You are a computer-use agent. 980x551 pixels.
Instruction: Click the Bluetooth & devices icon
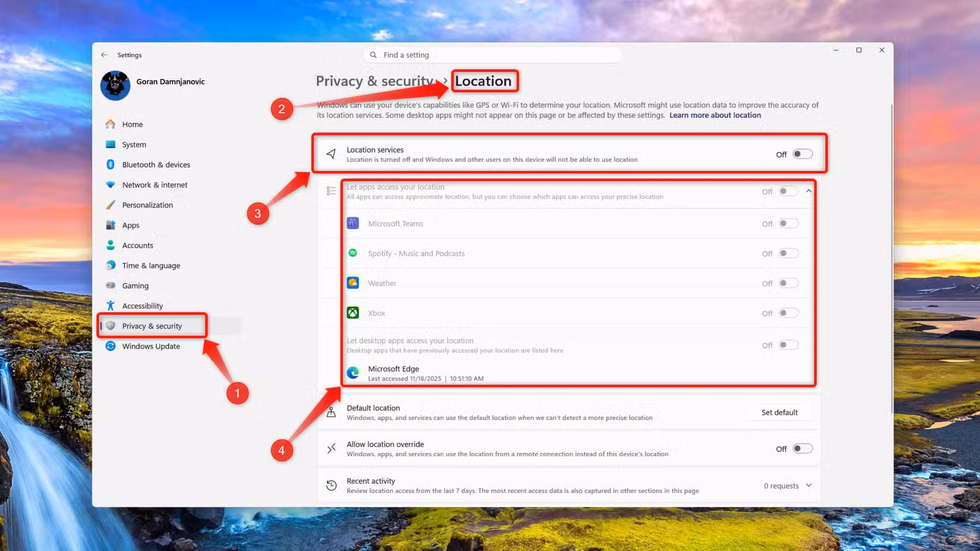[110, 164]
